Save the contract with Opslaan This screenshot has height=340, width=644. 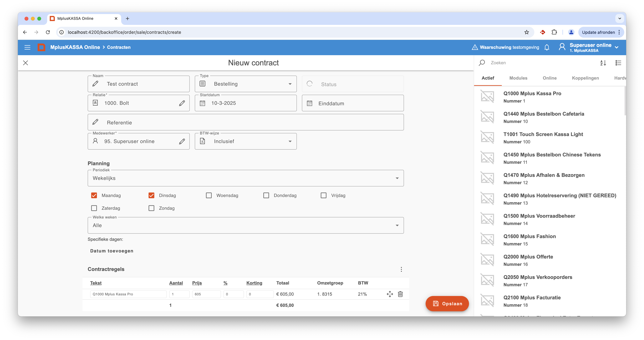[x=447, y=303]
